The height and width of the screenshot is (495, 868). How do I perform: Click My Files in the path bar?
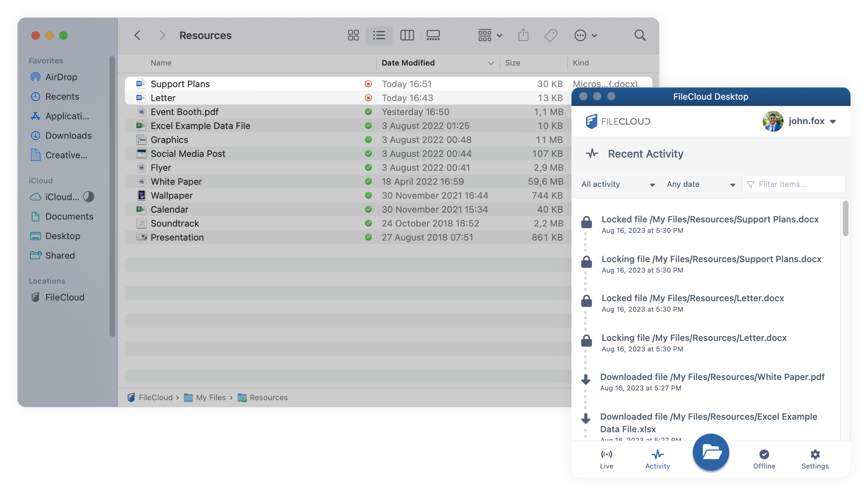point(205,397)
